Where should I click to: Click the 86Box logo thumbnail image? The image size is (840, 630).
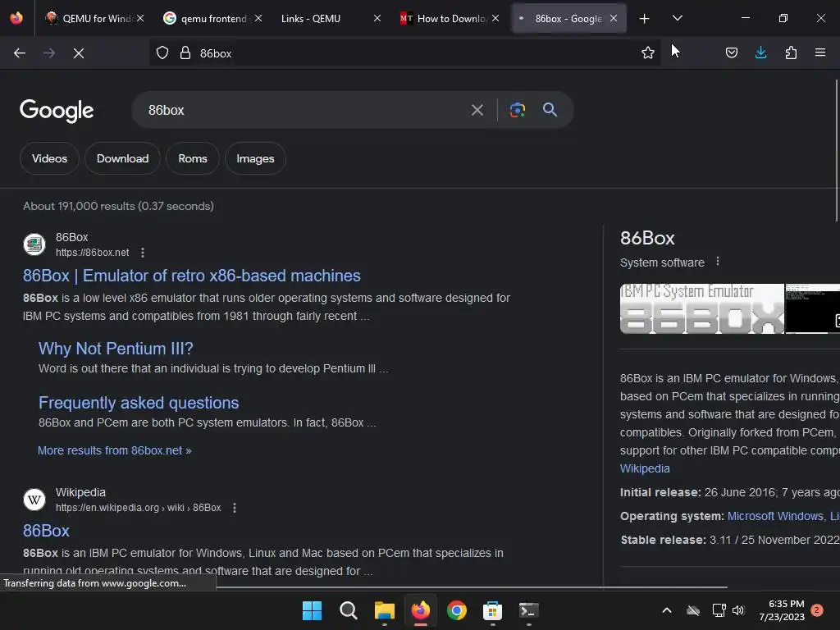(702, 309)
